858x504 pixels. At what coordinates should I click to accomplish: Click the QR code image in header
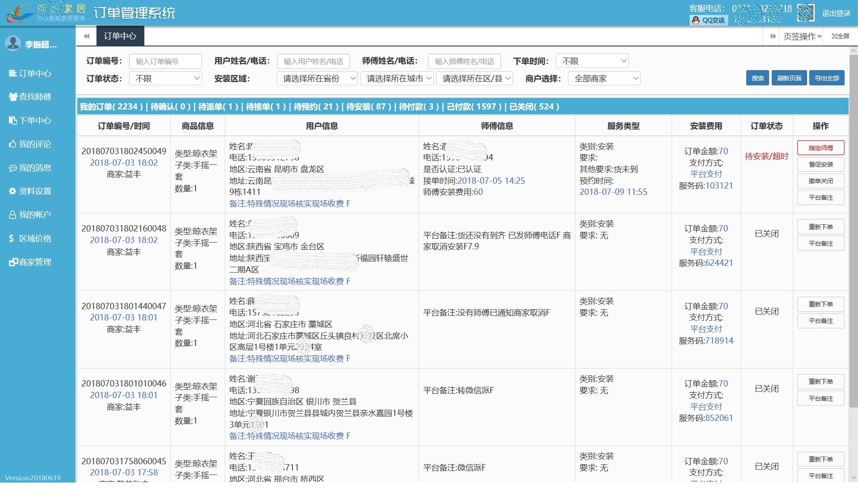(x=806, y=13)
